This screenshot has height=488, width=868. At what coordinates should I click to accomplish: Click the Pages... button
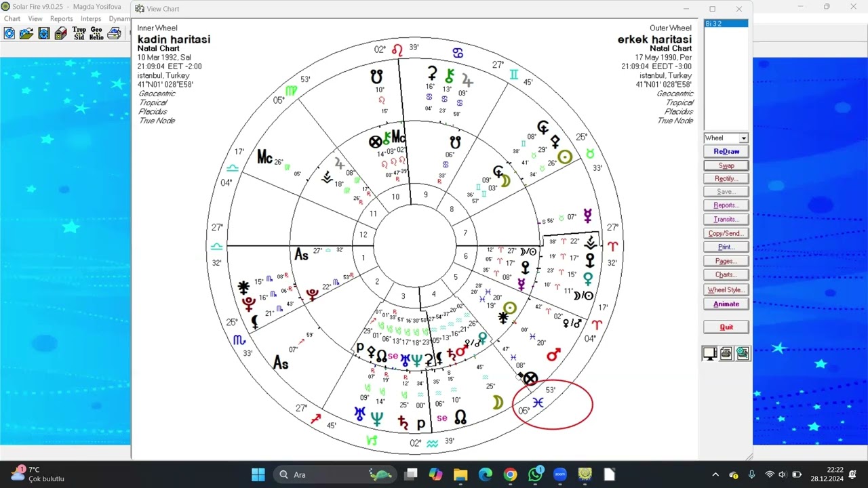click(726, 261)
